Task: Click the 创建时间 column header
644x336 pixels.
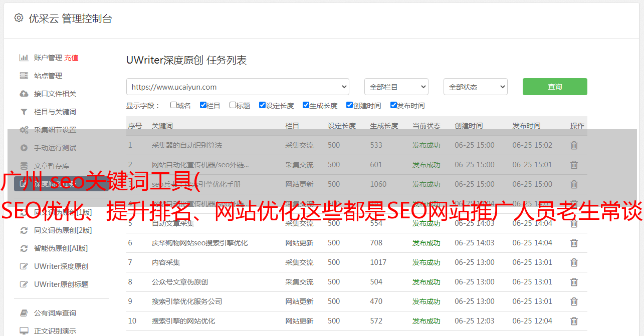Action: [469, 126]
